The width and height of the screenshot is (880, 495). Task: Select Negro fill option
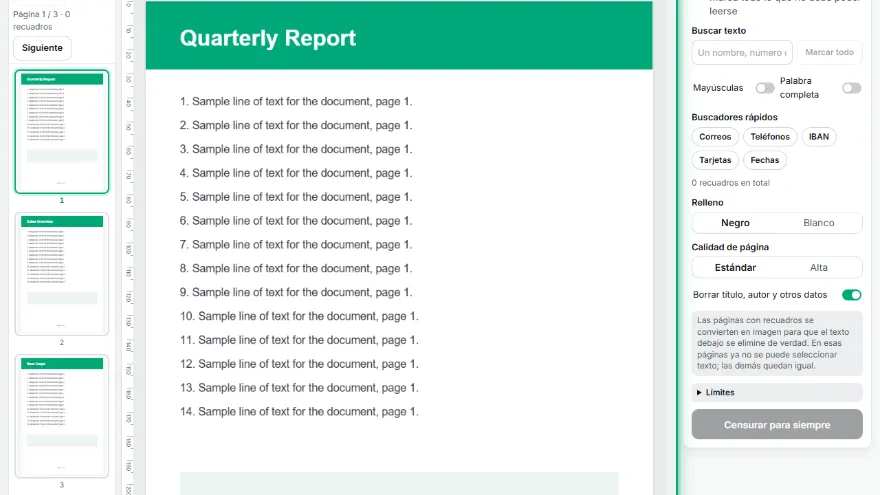[735, 223]
